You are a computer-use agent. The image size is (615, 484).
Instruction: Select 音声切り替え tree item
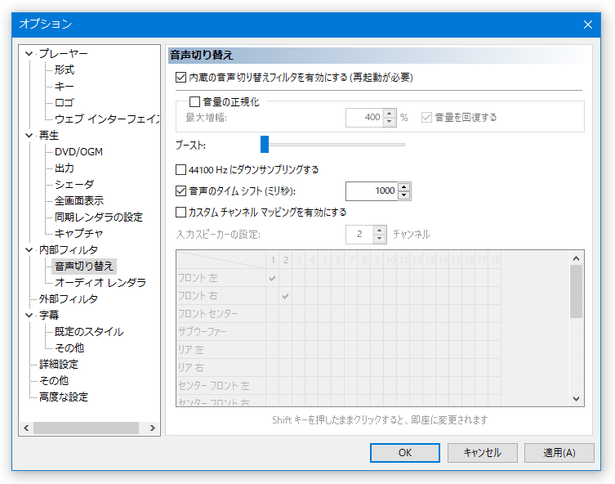[x=84, y=266]
